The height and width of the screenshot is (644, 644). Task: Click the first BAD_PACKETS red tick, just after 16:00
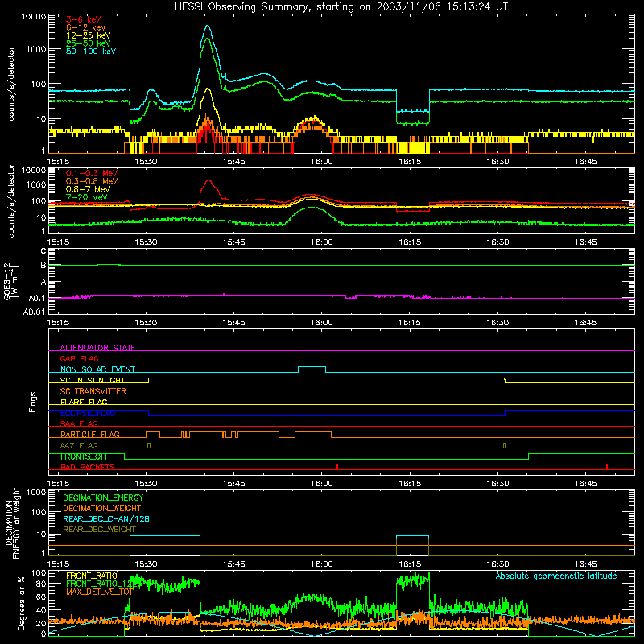point(337,467)
